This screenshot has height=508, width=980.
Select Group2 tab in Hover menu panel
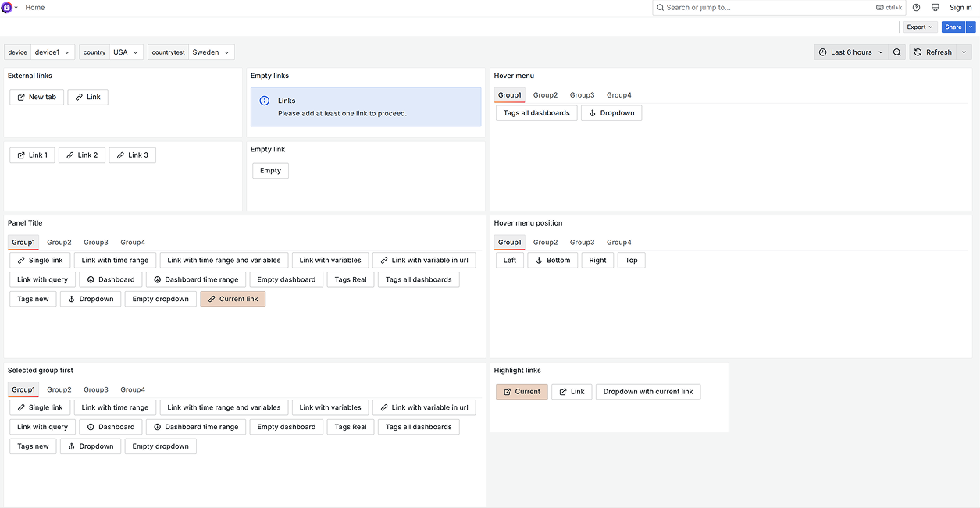pyautogui.click(x=545, y=95)
